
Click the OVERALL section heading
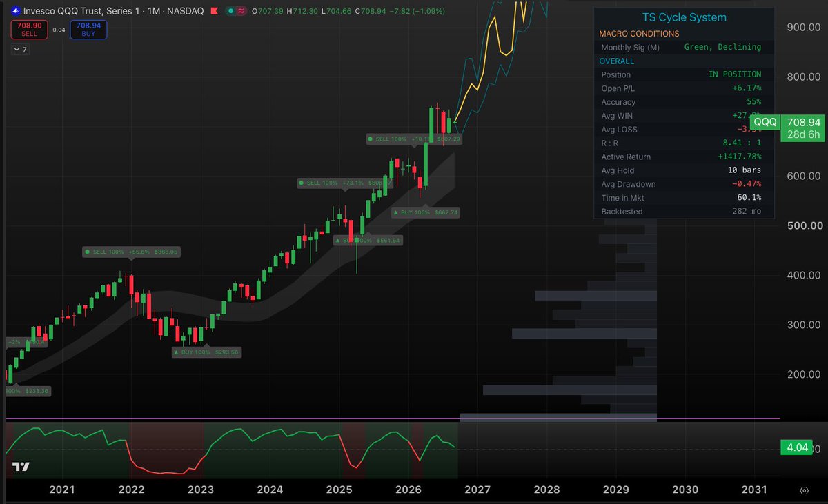[x=616, y=61]
